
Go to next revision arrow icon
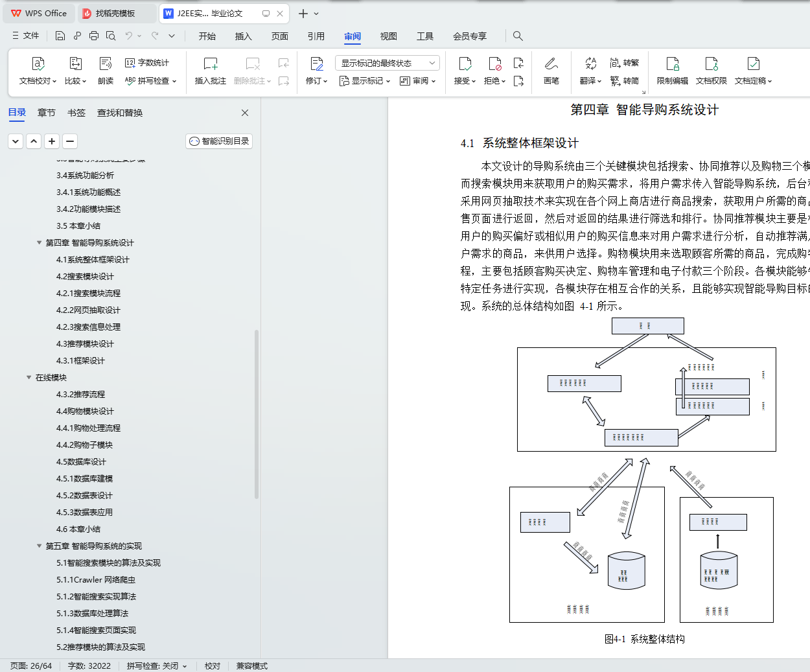(518, 81)
